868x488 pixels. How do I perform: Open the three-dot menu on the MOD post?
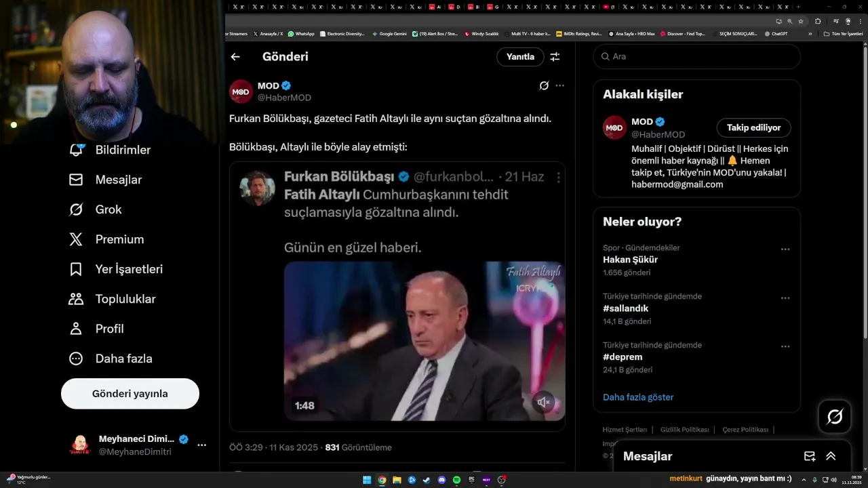click(x=559, y=85)
